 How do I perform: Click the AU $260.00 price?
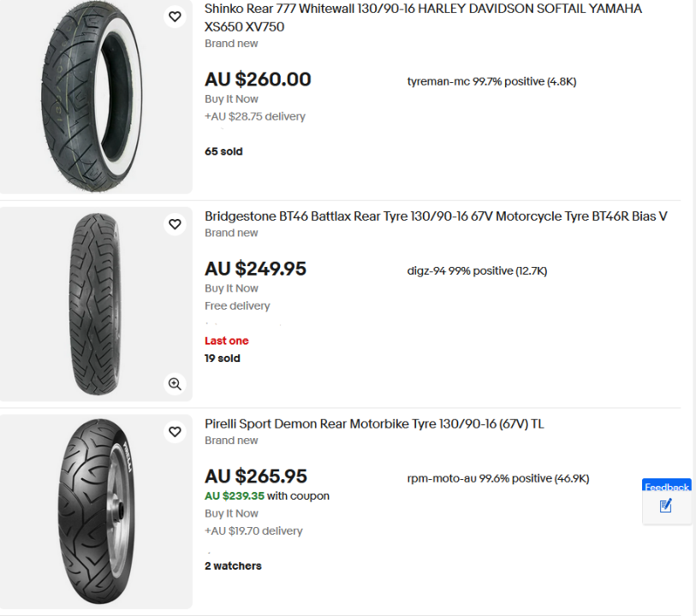point(258,80)
